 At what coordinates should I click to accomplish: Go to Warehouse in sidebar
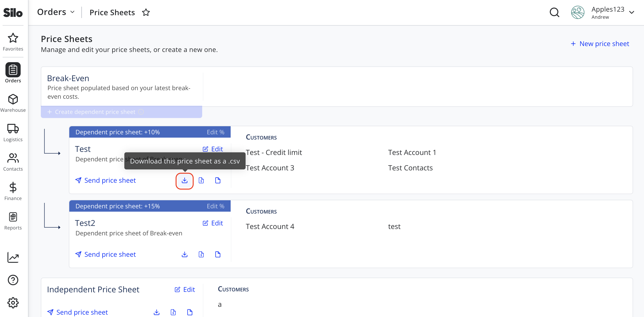tap(13, 103)
